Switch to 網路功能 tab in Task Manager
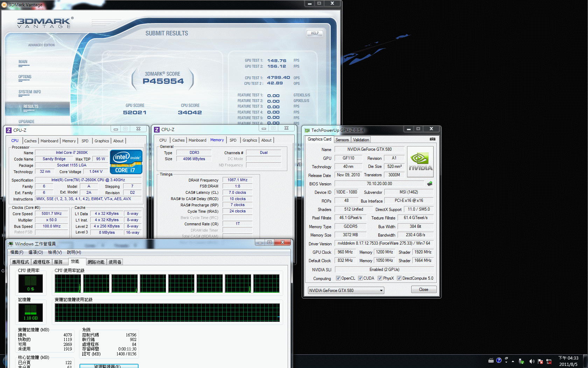The width and height of the screenshot is (588, 368). (96, 262)
